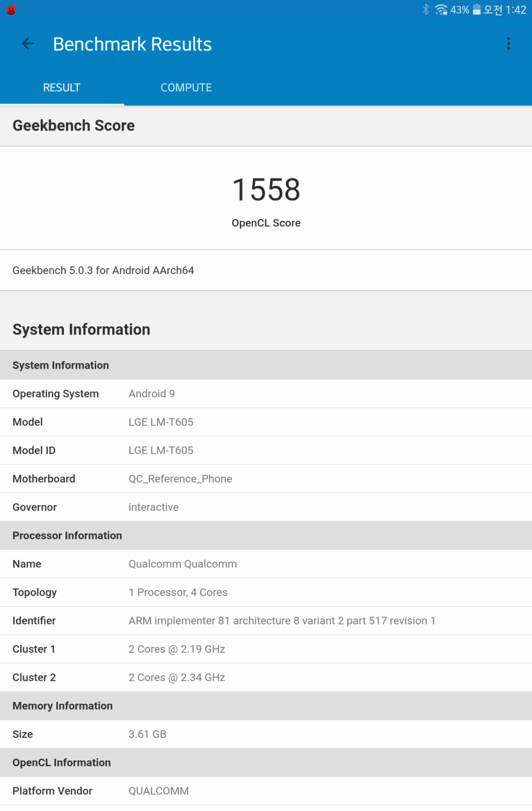Tap the interactive governor value
The image size is (532, 811).
coord(154,507)
